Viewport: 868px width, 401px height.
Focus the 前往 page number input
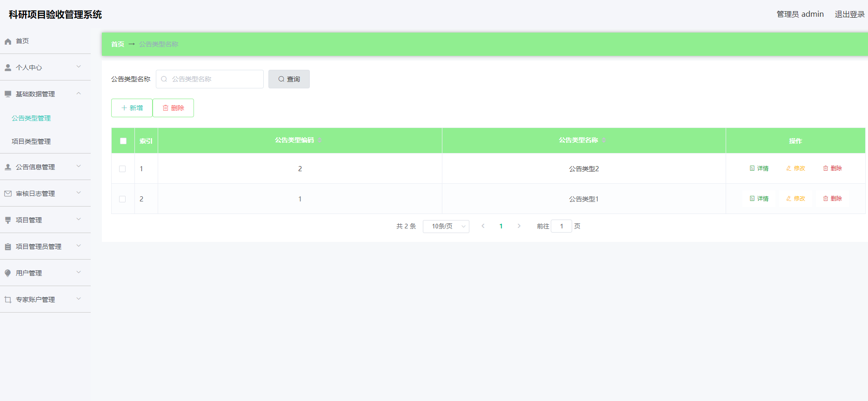tap(561, 226)
